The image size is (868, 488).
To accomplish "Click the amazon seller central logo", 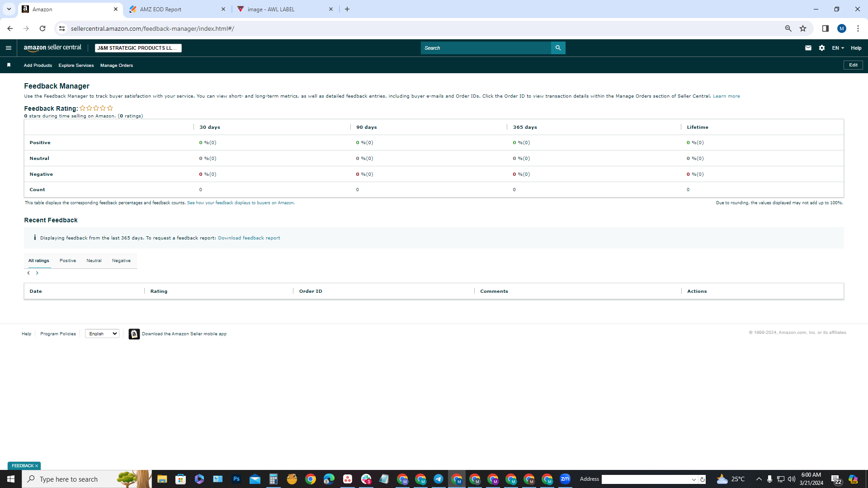I will (x=52, y=48).
